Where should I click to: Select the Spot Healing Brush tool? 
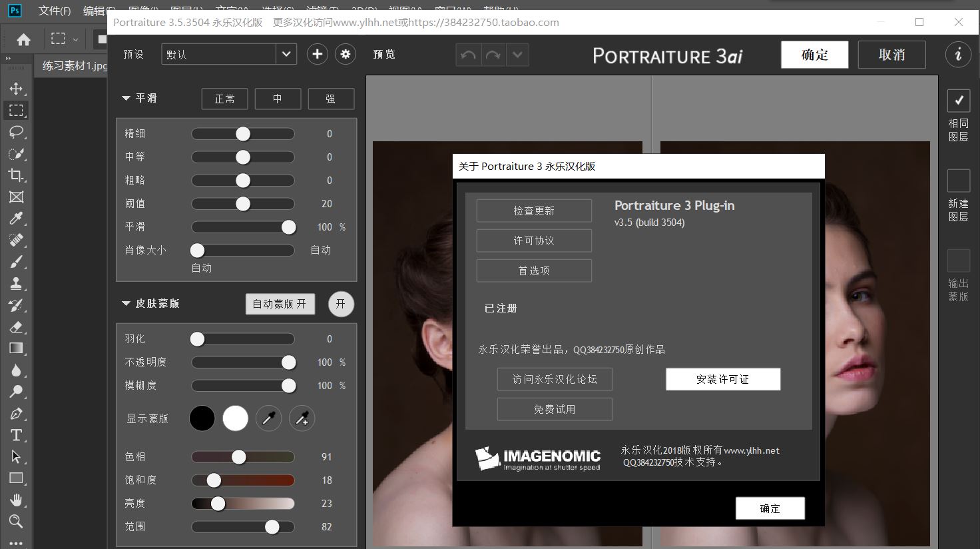16,241
